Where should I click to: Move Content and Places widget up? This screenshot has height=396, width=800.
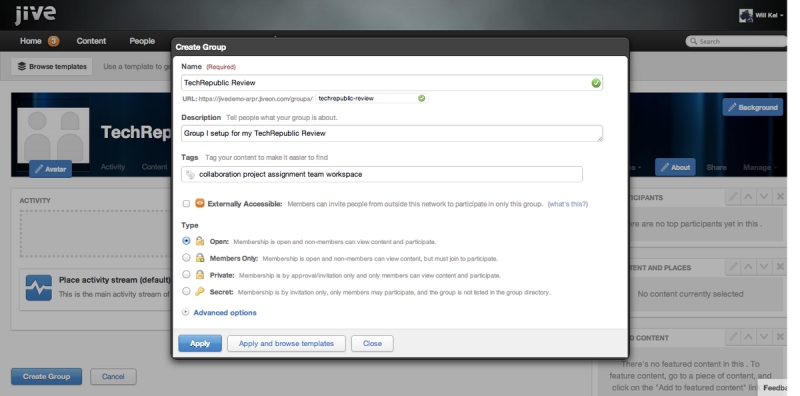pyautogui.click(x=748, y=267)
